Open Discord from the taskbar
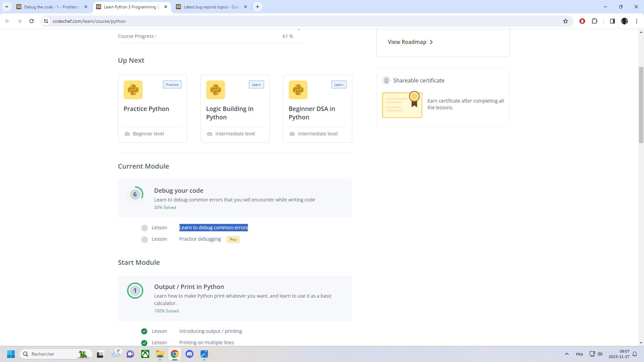The width and height of the screenshot is (644, 362). tap(190, 354)
